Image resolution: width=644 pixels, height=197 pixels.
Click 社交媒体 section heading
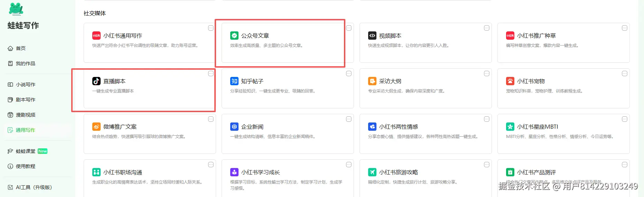(x=95, y=13)
